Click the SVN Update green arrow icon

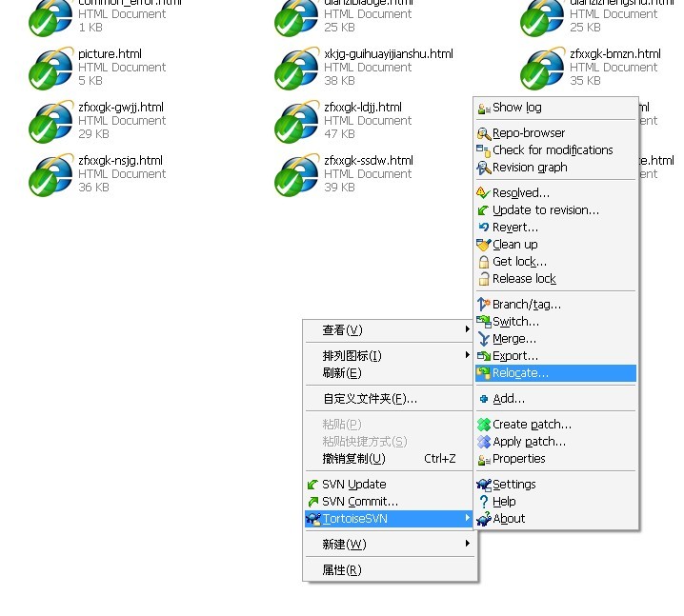312,485
